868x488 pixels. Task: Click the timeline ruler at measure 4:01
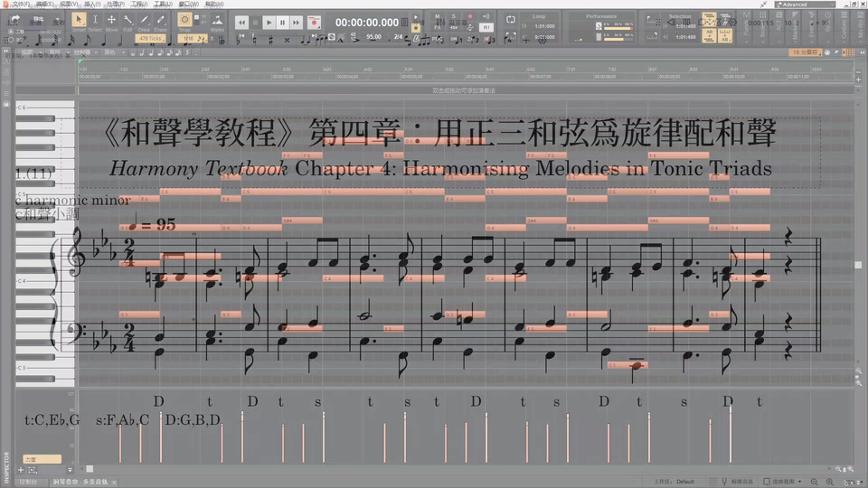(x=327, y=70)
